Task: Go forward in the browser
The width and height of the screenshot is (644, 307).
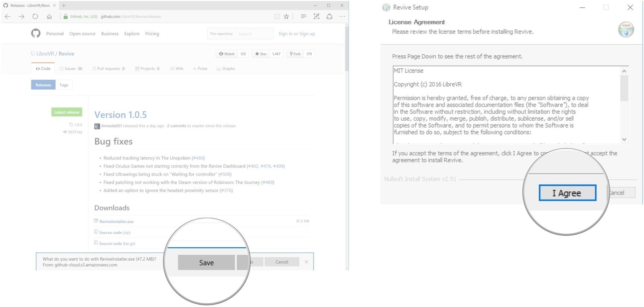Action: (x=21, y=16)
